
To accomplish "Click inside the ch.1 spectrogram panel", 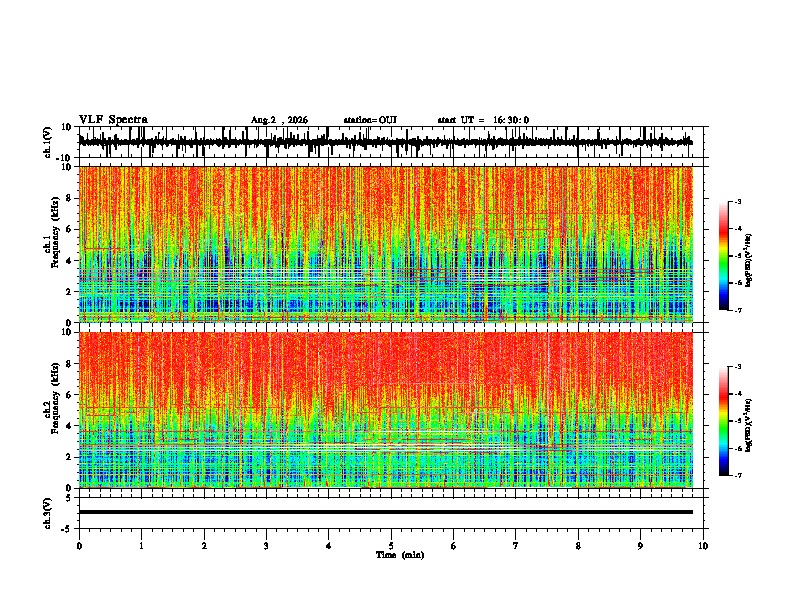I will point(386,244).
